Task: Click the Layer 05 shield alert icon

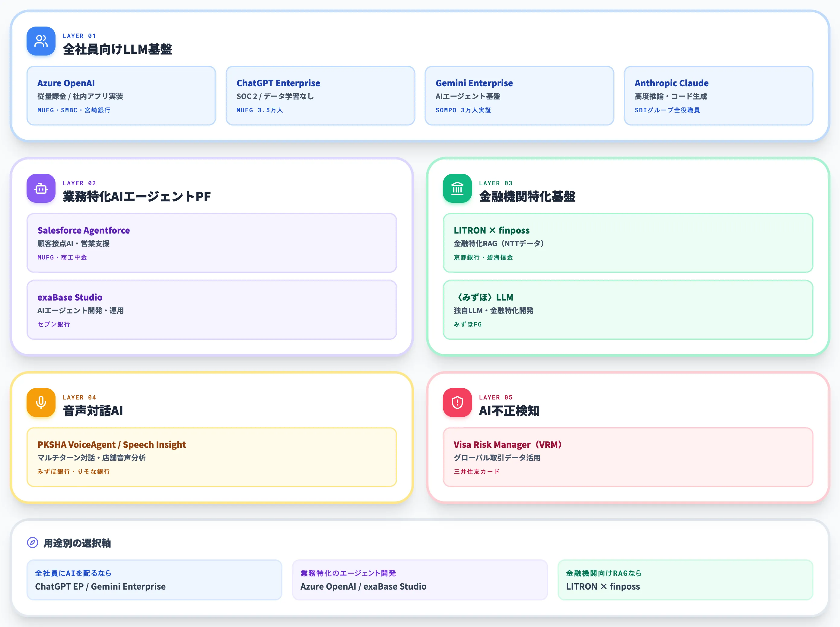Action: 457,402
